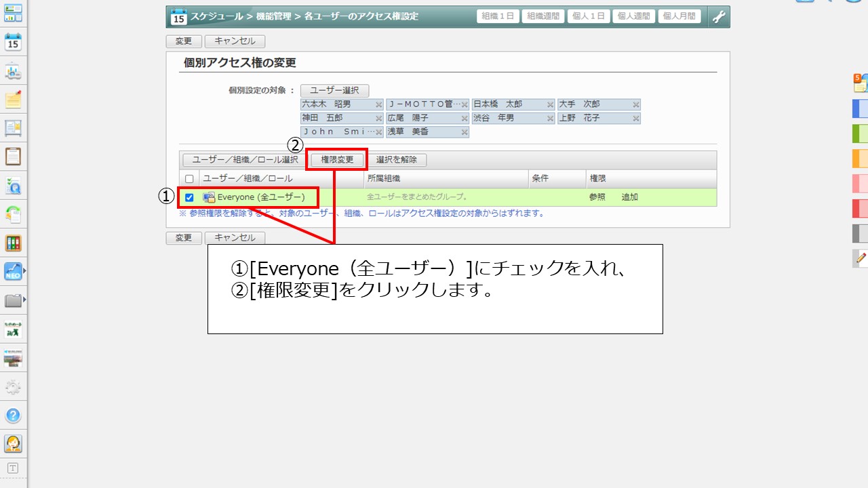Open the cabinet bookshelf icon in sidebar
Viewport: 868px width, 488px height.
(x=13, y=243)
